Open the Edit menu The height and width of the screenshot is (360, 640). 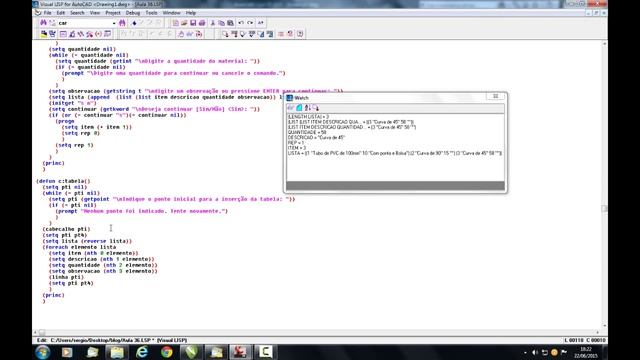61,13
